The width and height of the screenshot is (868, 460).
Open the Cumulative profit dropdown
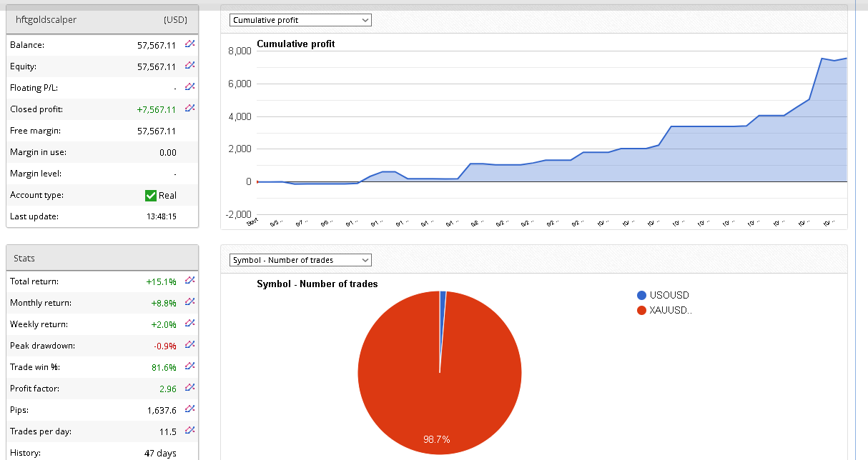pos(300,20)
